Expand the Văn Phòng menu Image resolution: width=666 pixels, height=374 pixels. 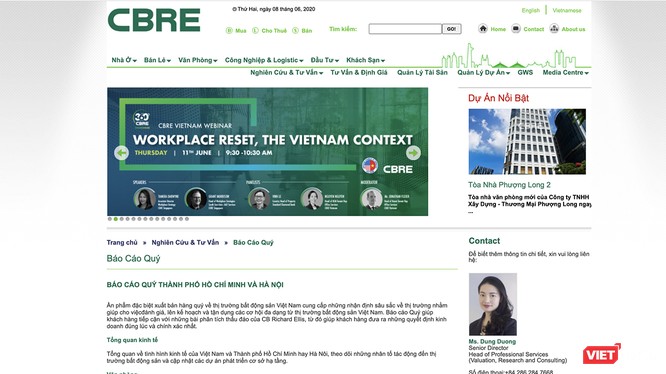(198, 60)
